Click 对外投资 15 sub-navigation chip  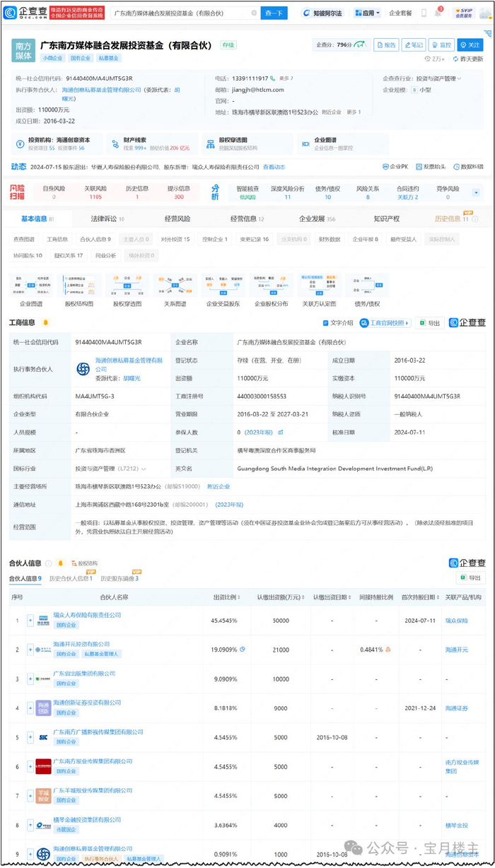[x=175, y=240]
